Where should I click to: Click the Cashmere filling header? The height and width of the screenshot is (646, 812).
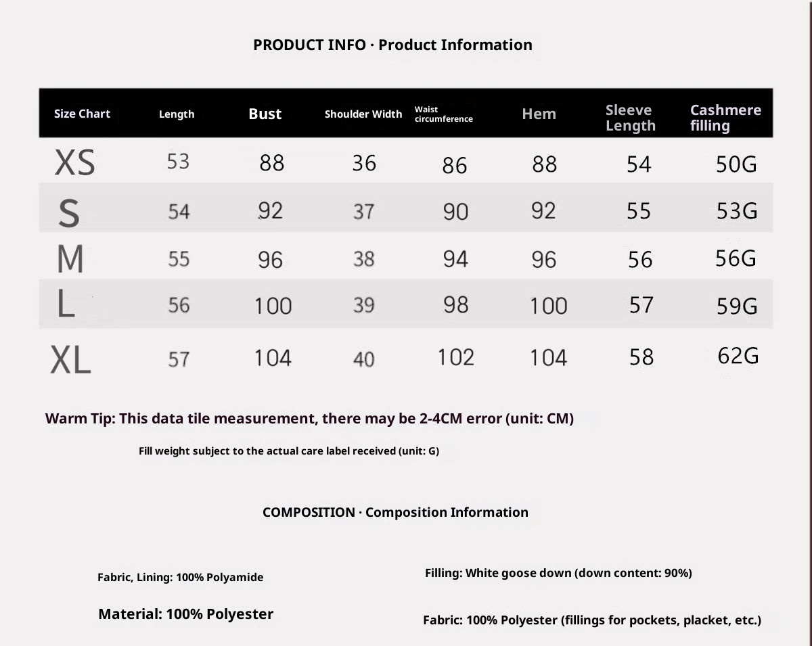pyautogui.click(x=725, y=118)
